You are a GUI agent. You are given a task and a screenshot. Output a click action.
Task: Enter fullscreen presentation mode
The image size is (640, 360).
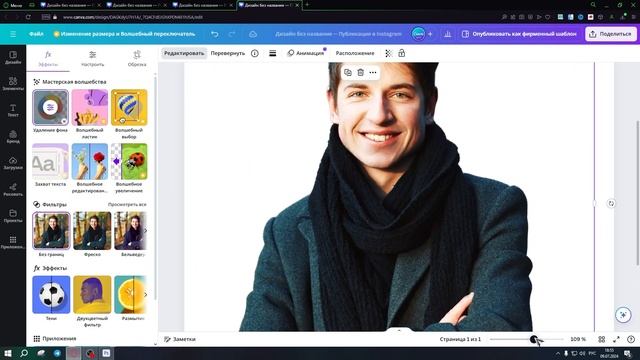(616, 339)
